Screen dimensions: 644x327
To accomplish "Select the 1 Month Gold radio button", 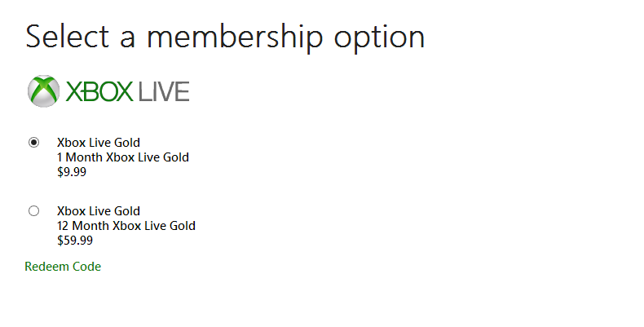I will pyautogui.click(x=33, y=142).
